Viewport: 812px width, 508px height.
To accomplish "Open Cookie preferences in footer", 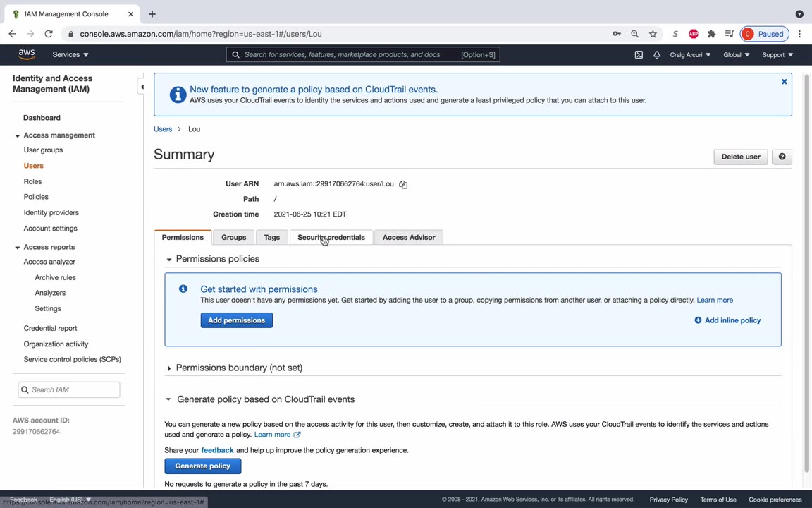I will 775,500.
